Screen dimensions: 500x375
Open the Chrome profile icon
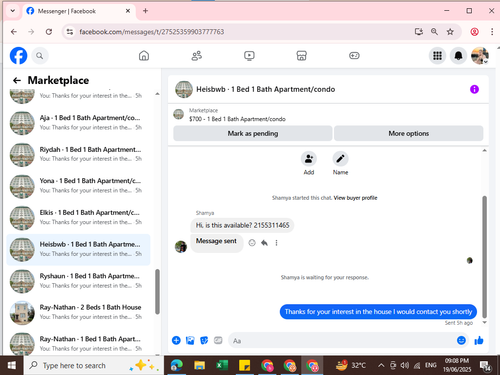475,32
